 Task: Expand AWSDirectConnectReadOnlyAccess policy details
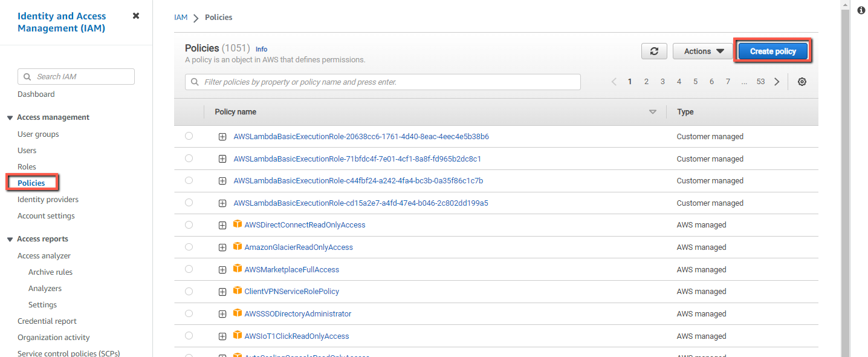point(222,225)
